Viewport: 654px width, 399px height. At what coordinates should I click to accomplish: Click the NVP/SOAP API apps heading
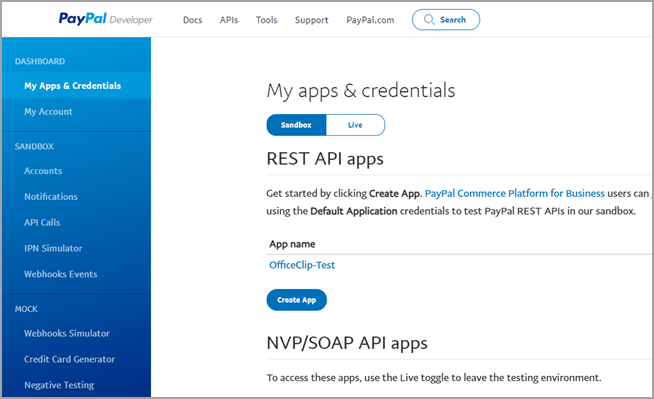(x=347, y=343)
